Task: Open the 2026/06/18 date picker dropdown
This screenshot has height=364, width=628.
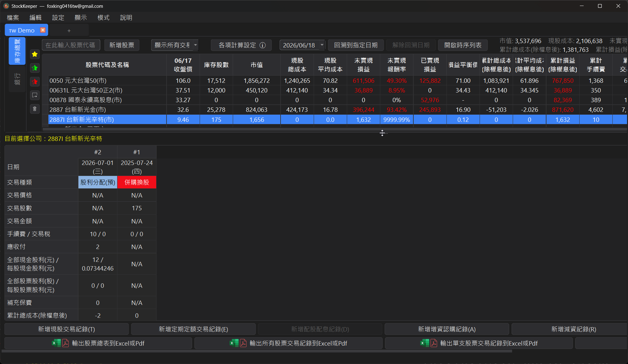Action: 322,45
